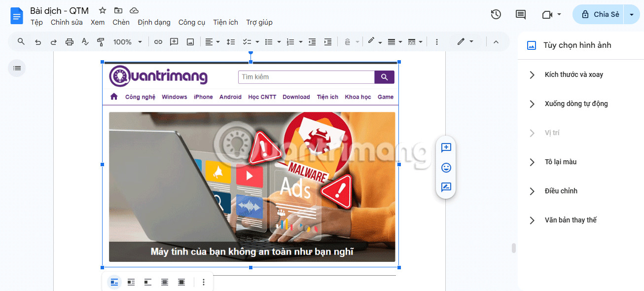Viewport: 644px width, 291px height.
Task: Open the search within document tool
Action: coord(21,41)
